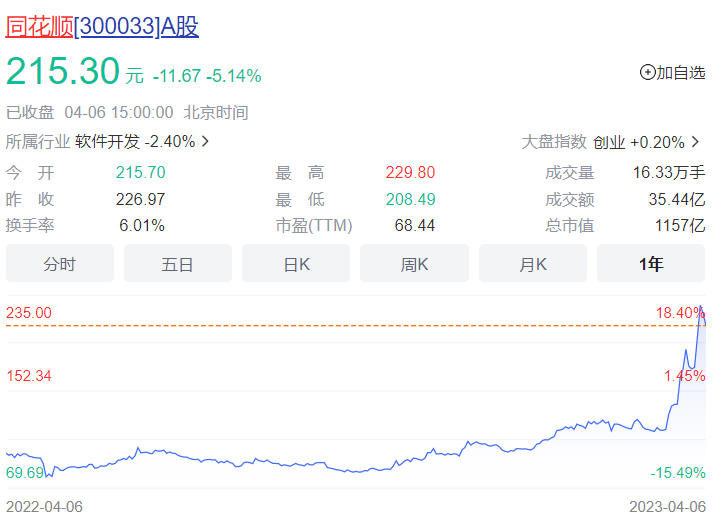Screen dimensions: 718x520
Task: Click the 2023-04-06 end date label
Action: 667,507
